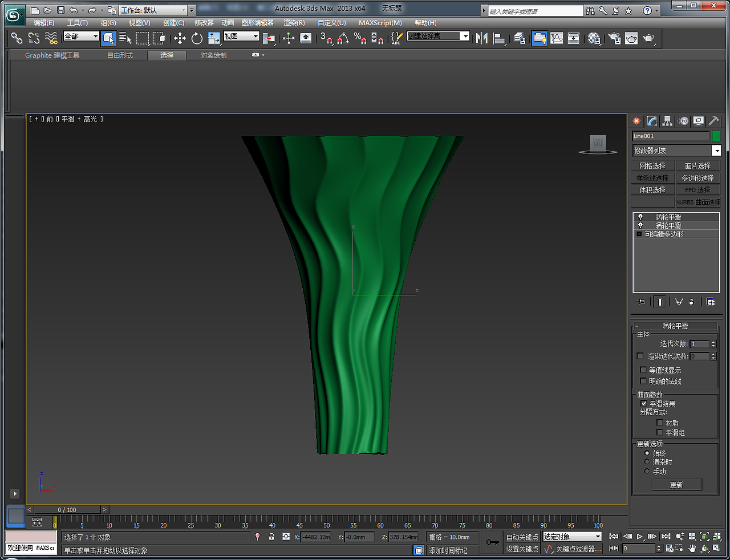Open 工具(T) menu
The height and width of the screenshot is (560, 730).
coord(78,23)
